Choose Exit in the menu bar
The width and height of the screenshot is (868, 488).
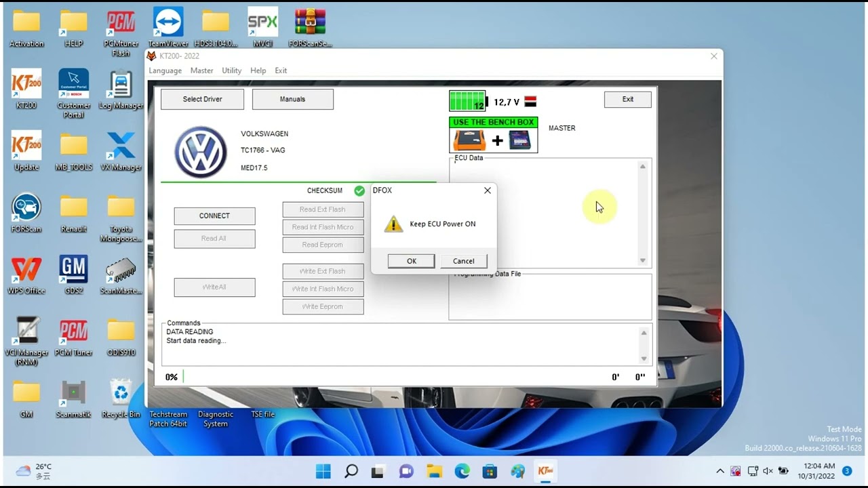[281, 70]
